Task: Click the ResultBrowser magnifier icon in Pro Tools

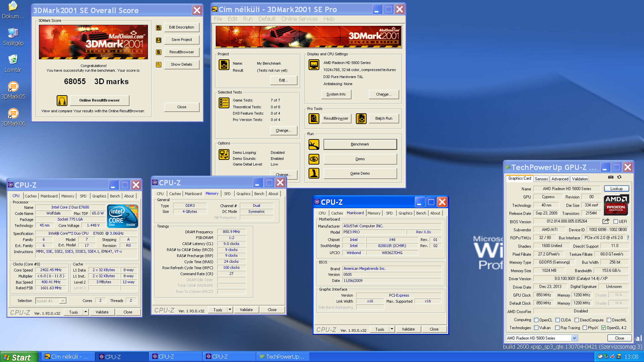Action: click(314, 118)
